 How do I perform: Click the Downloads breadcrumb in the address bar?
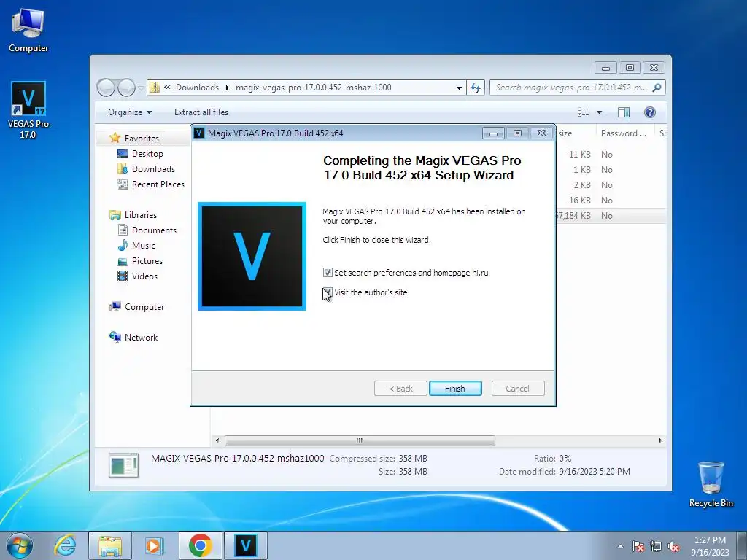point(197,87)
